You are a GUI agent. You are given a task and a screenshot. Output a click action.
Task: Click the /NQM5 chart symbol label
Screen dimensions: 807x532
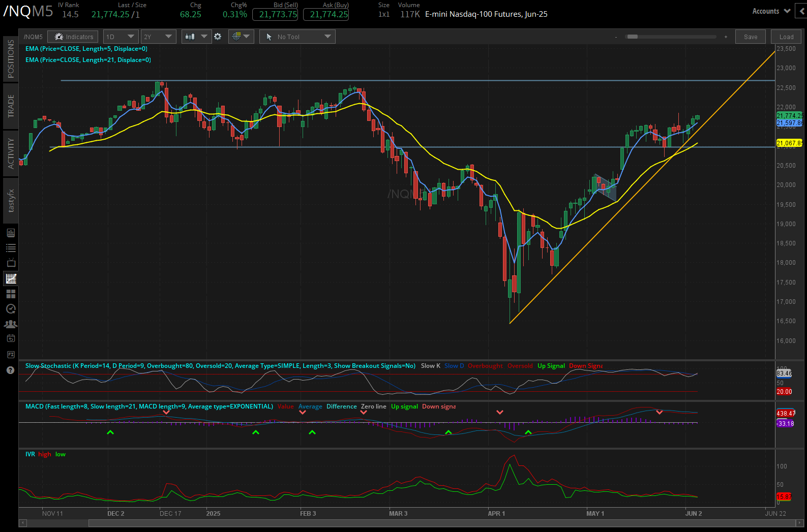coord(33,37)
